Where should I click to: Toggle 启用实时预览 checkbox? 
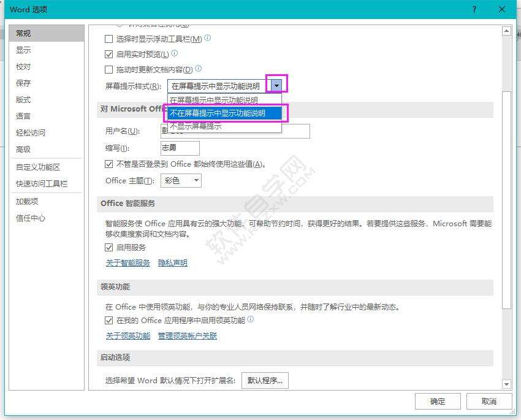(108, 54)
